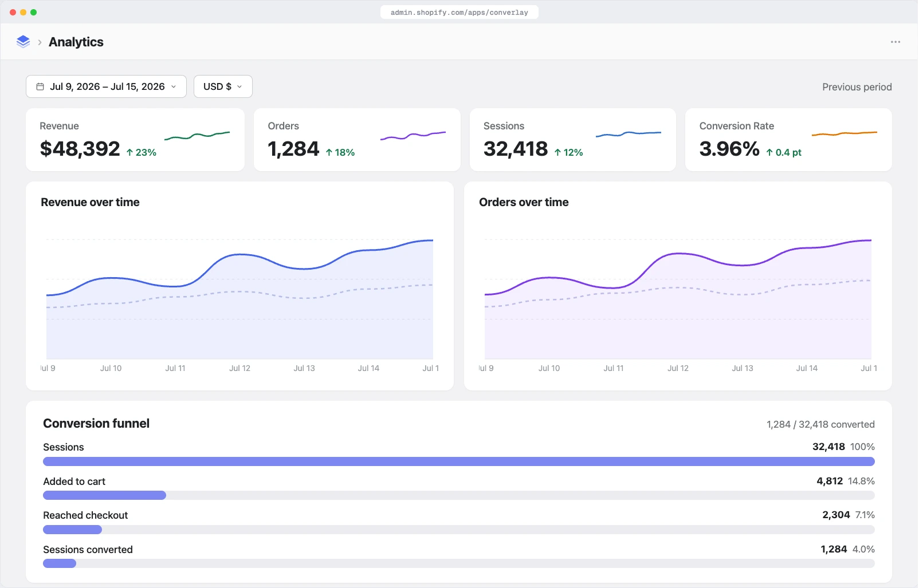Viewport: 919px width, 588px height.
Task: Click Jul 11 on Orders chart axis
Action: pyautogui.click(x=613, y=368)
